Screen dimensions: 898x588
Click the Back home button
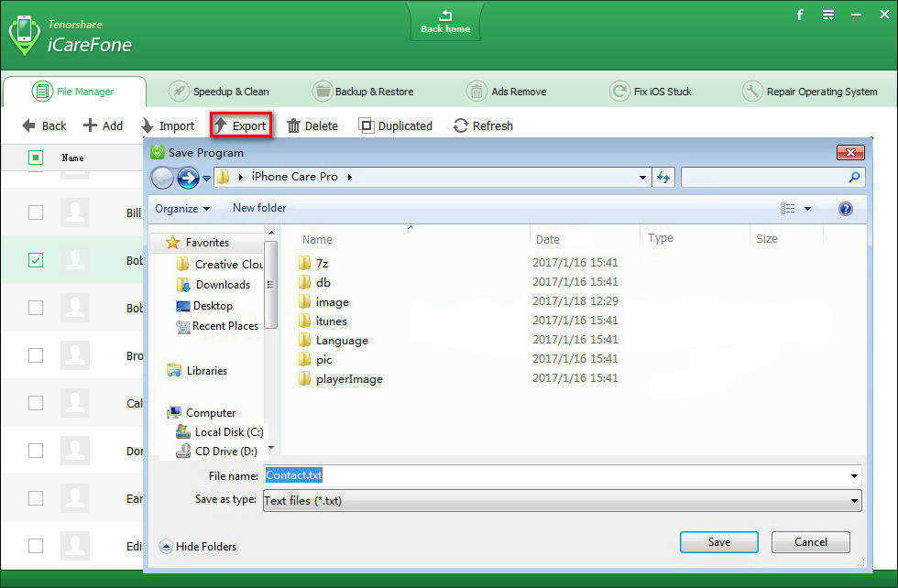tap(445, 22)
